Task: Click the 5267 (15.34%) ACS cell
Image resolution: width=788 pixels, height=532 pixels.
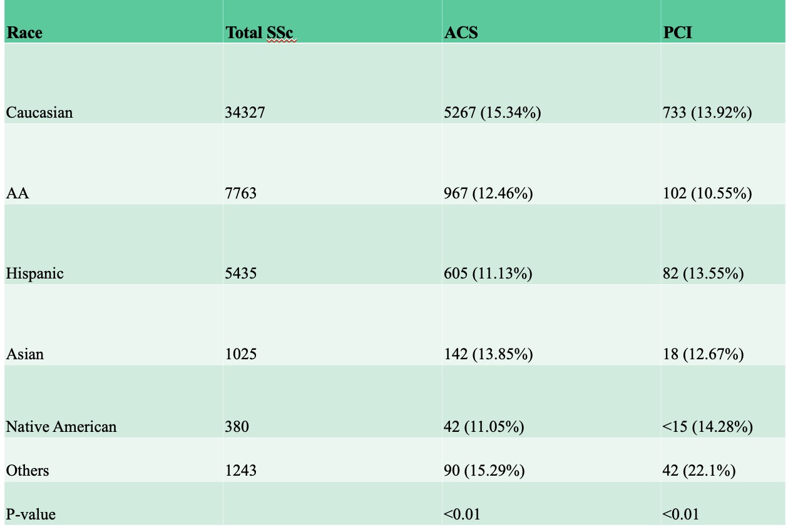Action: click(x=492, y=113)
